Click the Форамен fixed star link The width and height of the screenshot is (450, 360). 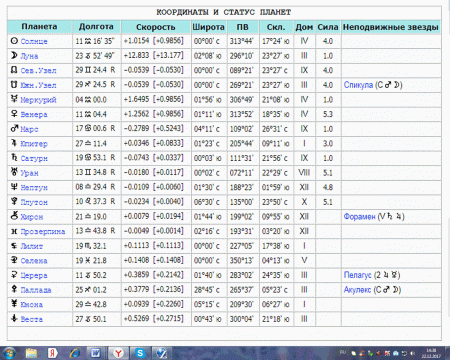359,217
